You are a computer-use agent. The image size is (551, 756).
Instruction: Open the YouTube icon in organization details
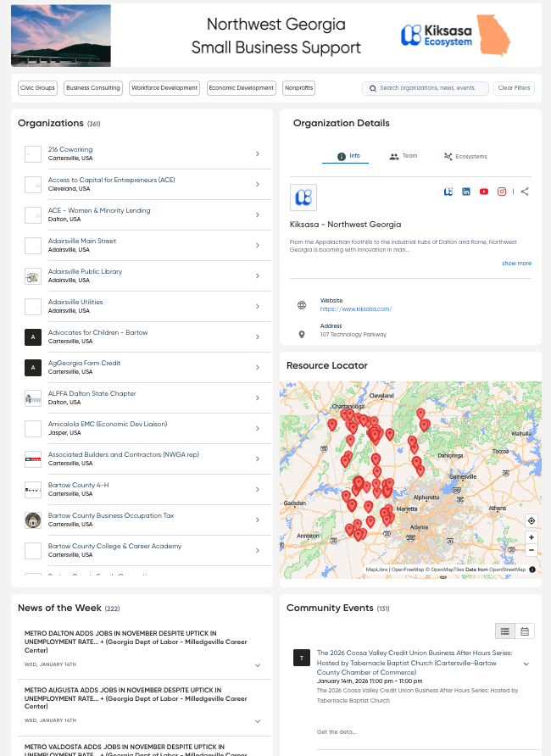point(484,192)
